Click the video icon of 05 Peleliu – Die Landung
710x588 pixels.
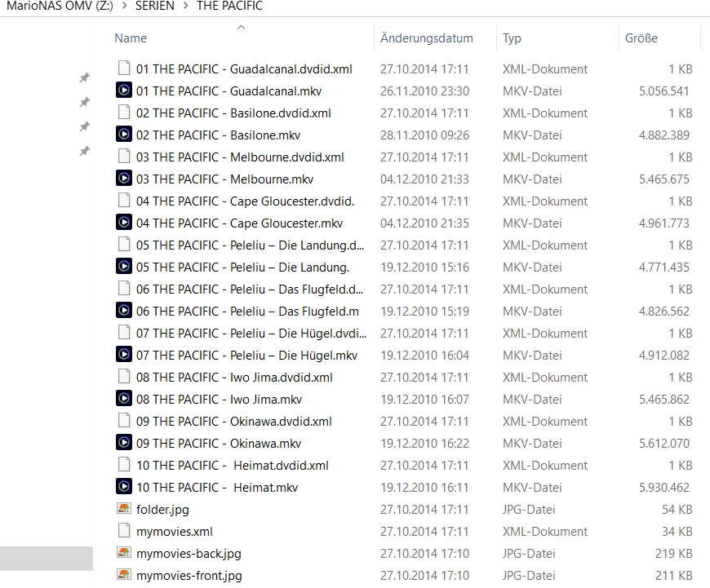(x=123, y=266)
